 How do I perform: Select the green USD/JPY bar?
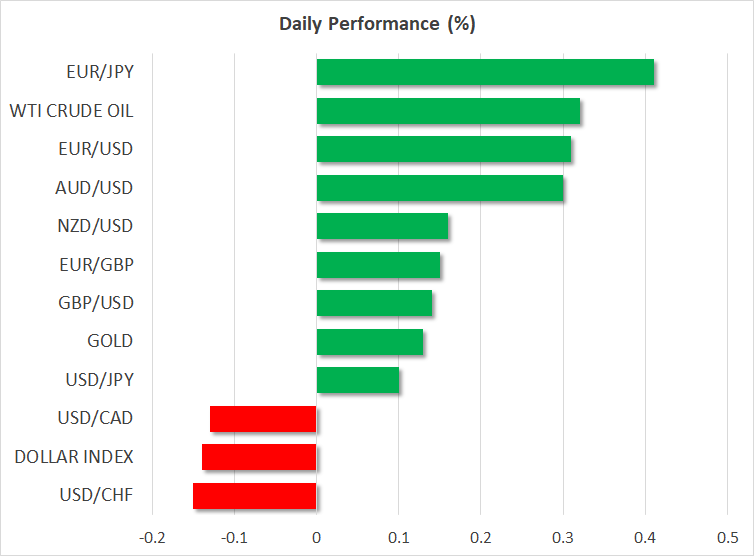click(x=358, y=380)
